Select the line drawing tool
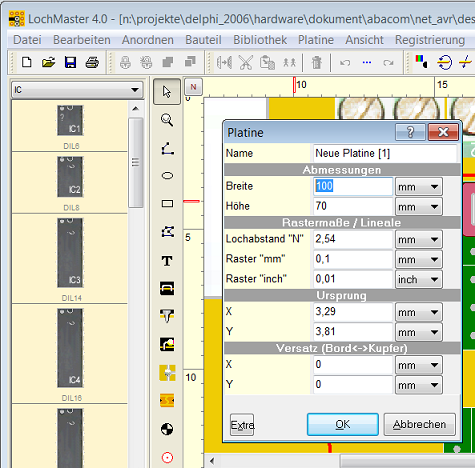This screenshot has height=468, width=475. tap(167, 149)
